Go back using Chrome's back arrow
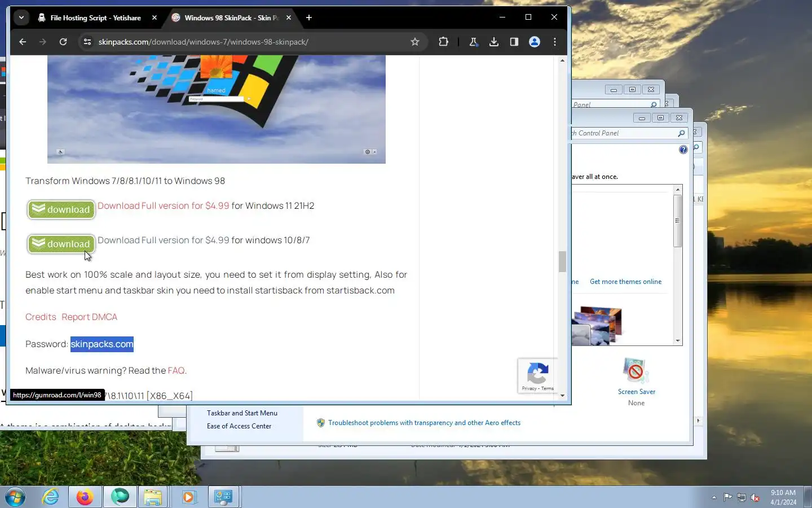The width and height of the screenshot is (812, 508). click(23, 42)
